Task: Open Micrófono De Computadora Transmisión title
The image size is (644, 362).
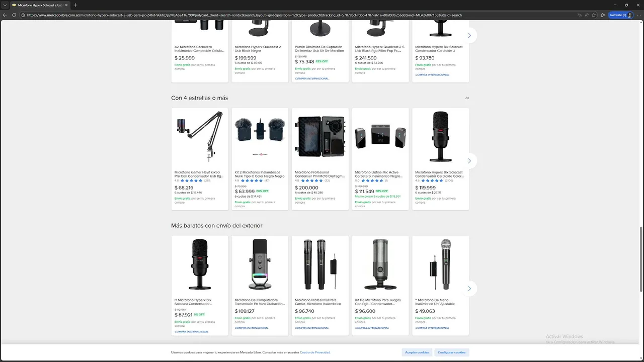Action: pos(260,302)
